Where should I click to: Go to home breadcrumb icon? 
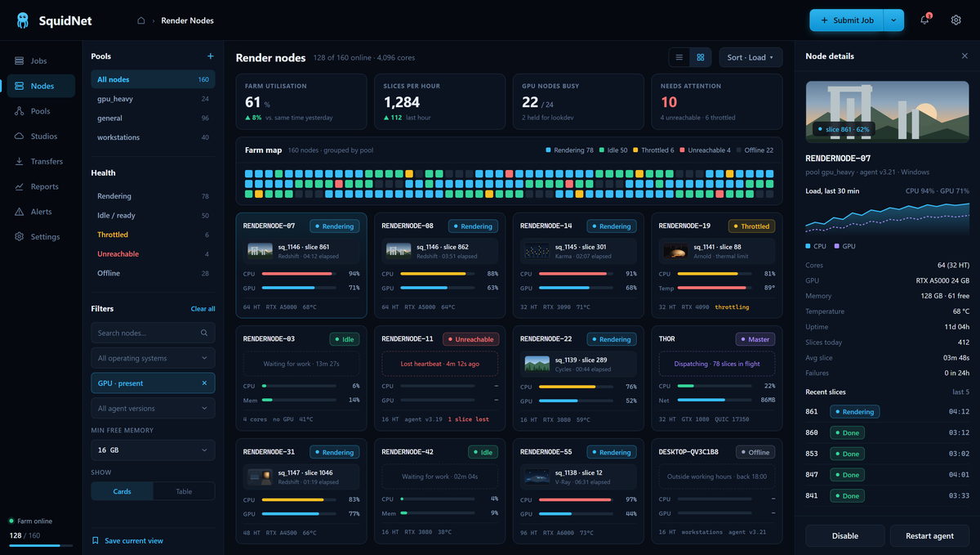[x=140, y=20]
